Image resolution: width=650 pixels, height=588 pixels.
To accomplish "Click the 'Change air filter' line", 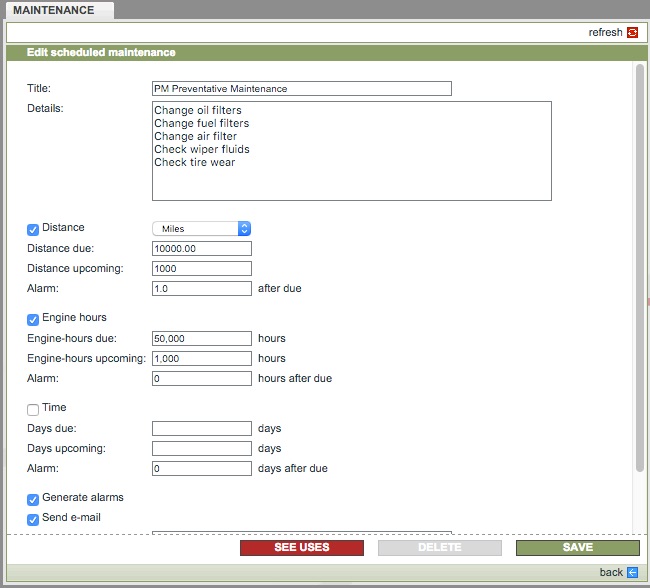I will coord(195,136).
